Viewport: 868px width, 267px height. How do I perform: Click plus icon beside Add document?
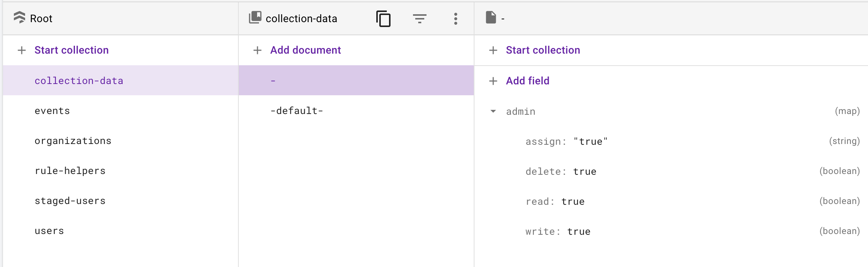(257, 50)
